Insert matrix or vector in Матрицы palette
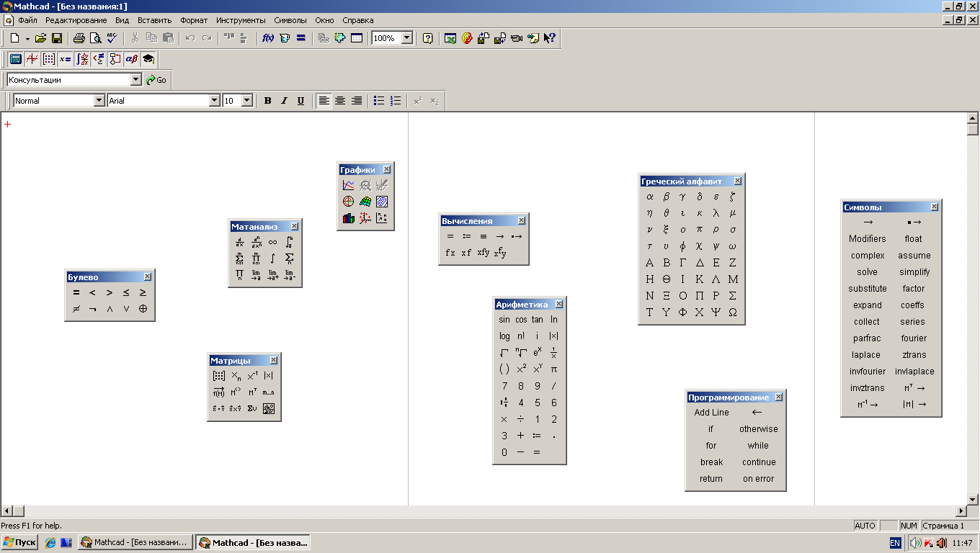This screenshot has width=980, height=553. click(219, 376)
